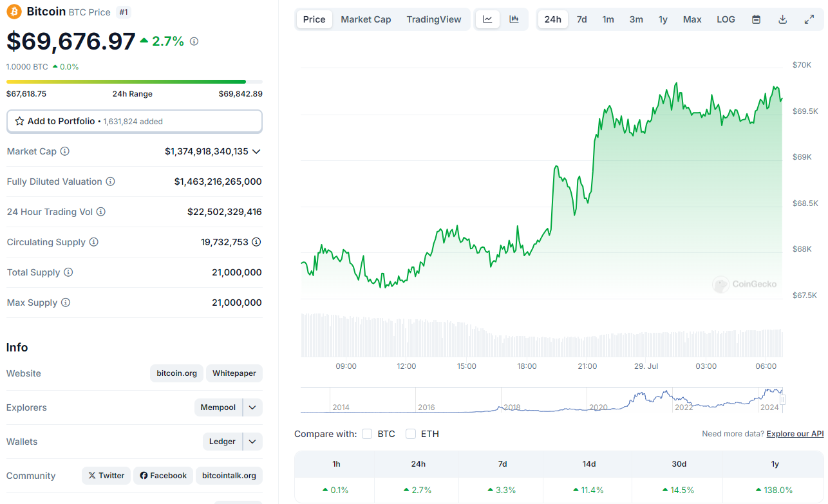Download chart data icon
The image size is (828, 504).
(x=782, y=19)
